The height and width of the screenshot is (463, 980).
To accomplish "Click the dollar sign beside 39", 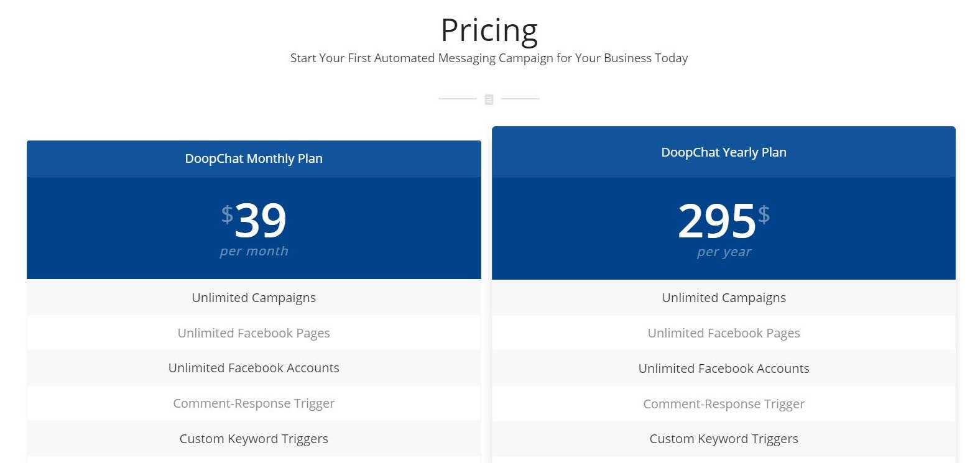I will pyautogui.click(x=227, y=214).
